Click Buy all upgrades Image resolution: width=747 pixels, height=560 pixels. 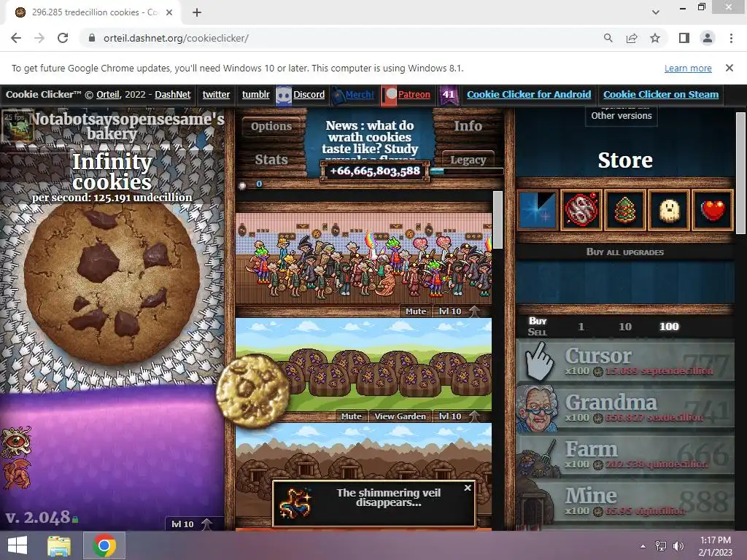click(625, 252)
